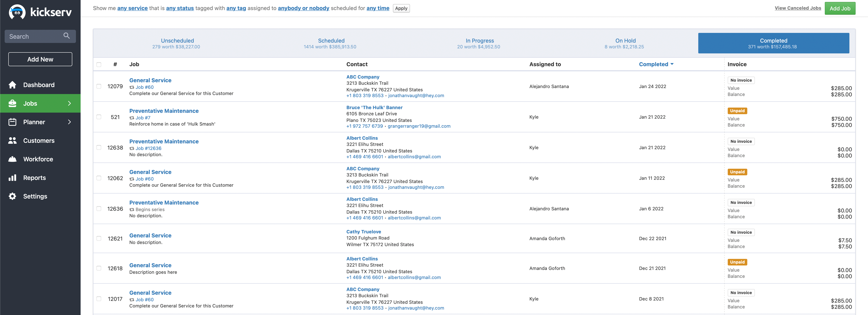
Task: Click the Dashboard home icon
Action: point(12,85)
